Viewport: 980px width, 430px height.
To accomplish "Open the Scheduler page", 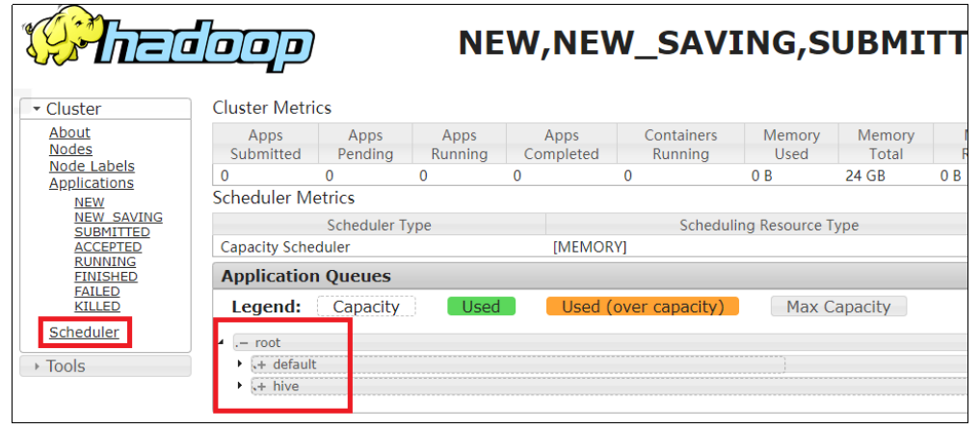I will click(85, 333).
